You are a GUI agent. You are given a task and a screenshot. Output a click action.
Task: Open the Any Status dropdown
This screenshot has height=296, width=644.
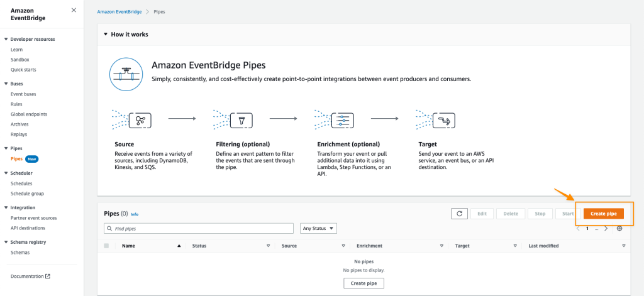click(319, 228)
